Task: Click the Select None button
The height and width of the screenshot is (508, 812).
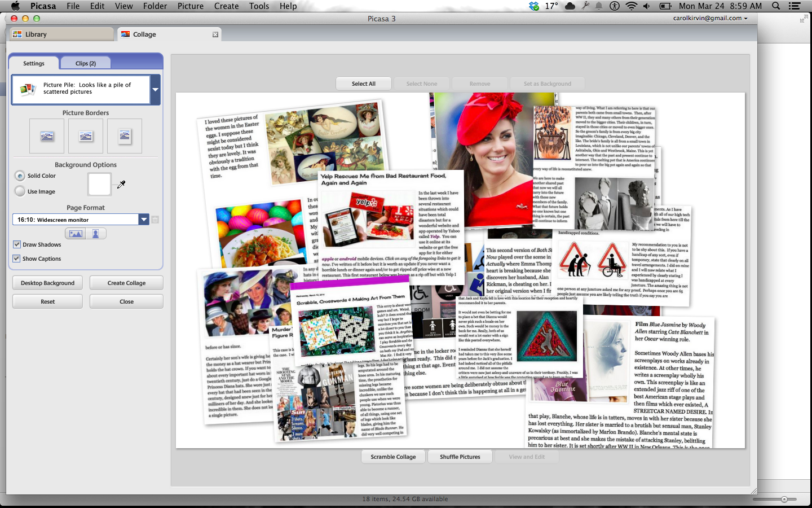Action: [x=422, y=84]
